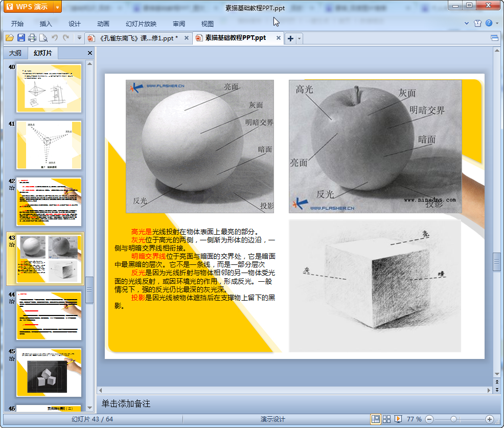Click the main editor scroll down arrow
The width and height of the screenshot is (504, 428).
coord(497,374)
